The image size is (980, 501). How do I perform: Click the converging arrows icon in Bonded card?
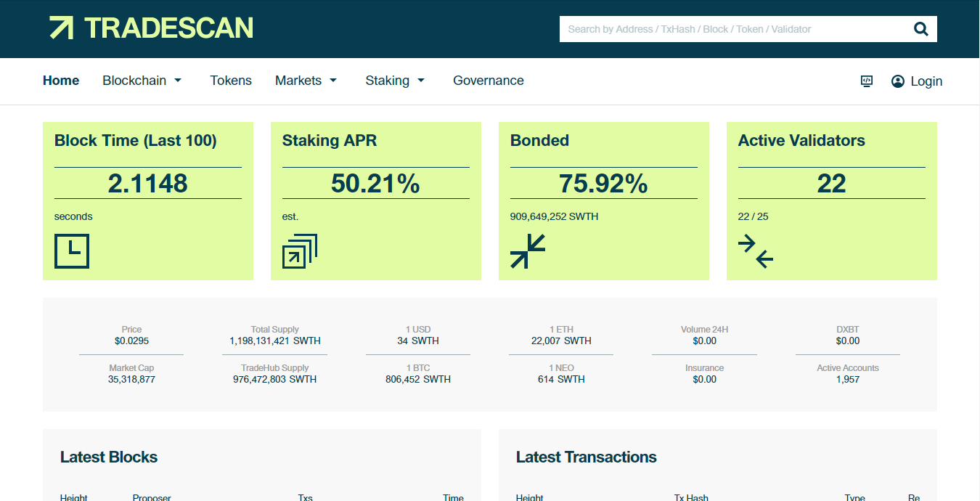528,251
